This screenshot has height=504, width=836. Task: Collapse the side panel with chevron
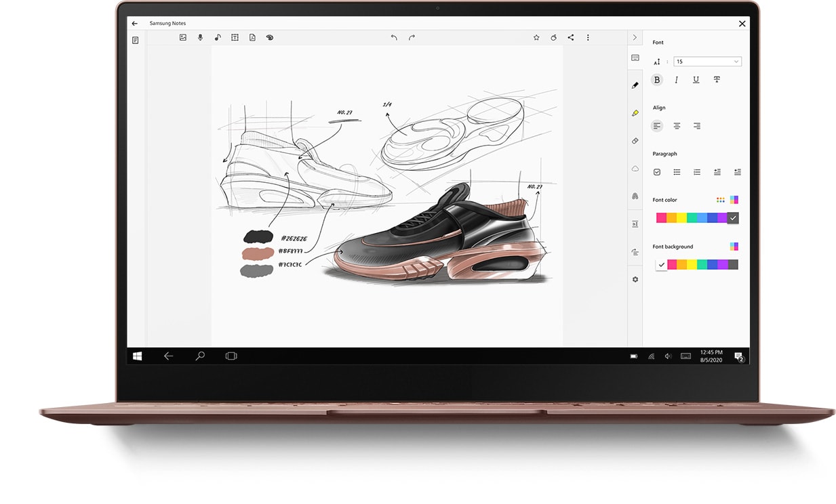pyautogui.click(x=635, y=38)
